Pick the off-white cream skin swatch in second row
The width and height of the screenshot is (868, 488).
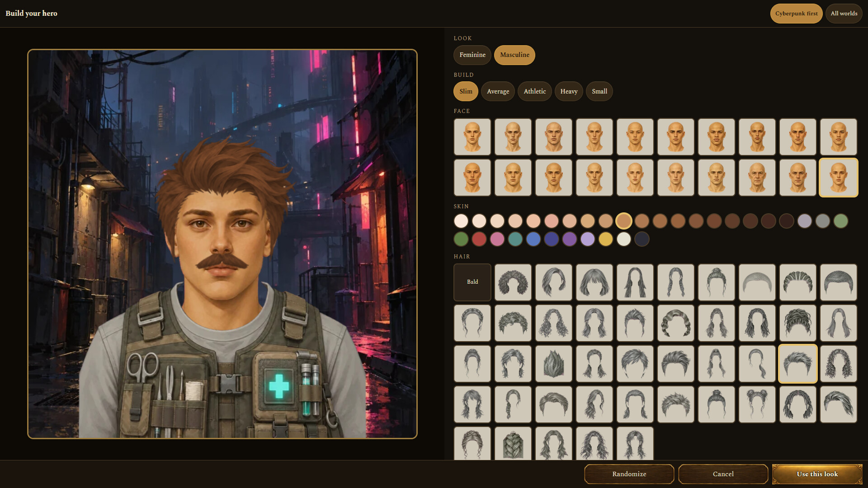[x=624, y=239]
